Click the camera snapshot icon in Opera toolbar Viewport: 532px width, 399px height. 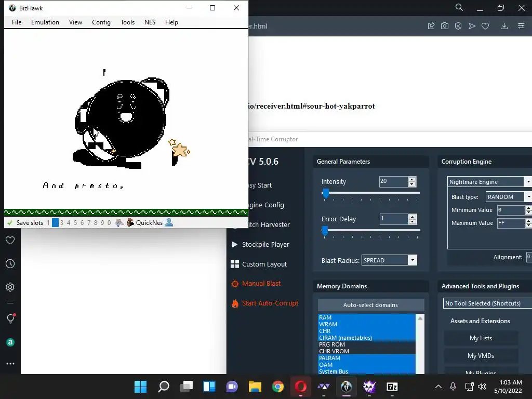(445, 26)
